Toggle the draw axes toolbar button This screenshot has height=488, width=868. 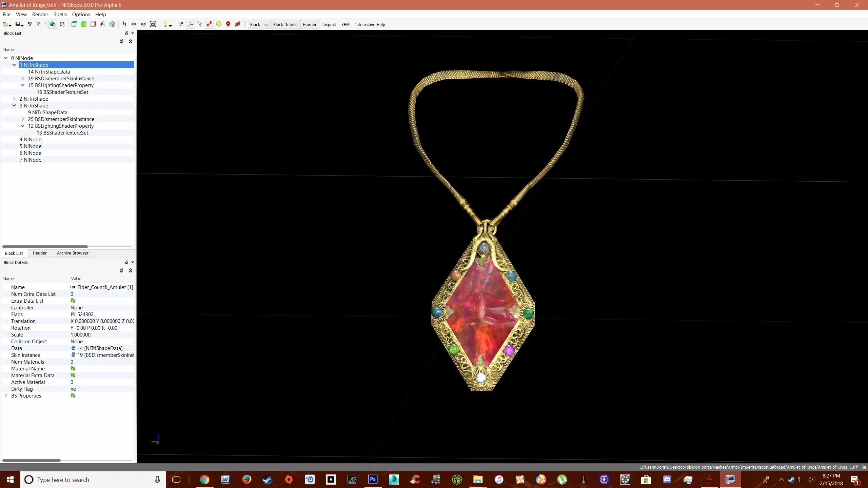[x=190, y=24]
